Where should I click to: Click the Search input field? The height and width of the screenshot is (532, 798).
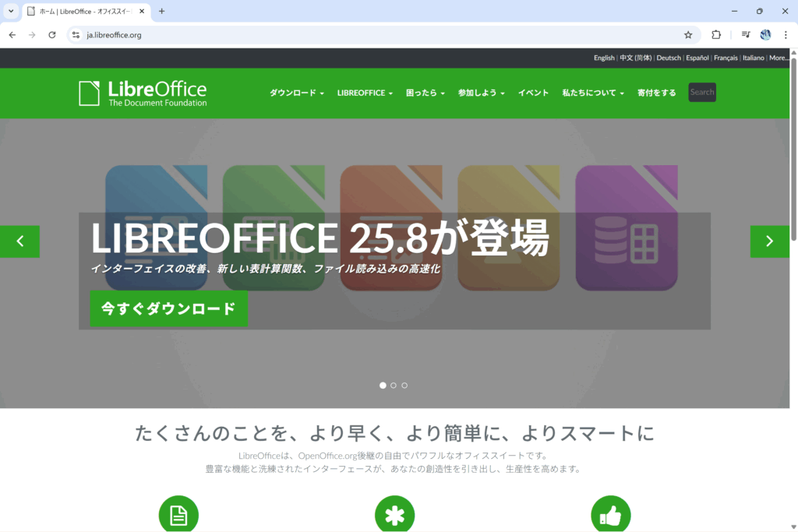tap(701, 93)
